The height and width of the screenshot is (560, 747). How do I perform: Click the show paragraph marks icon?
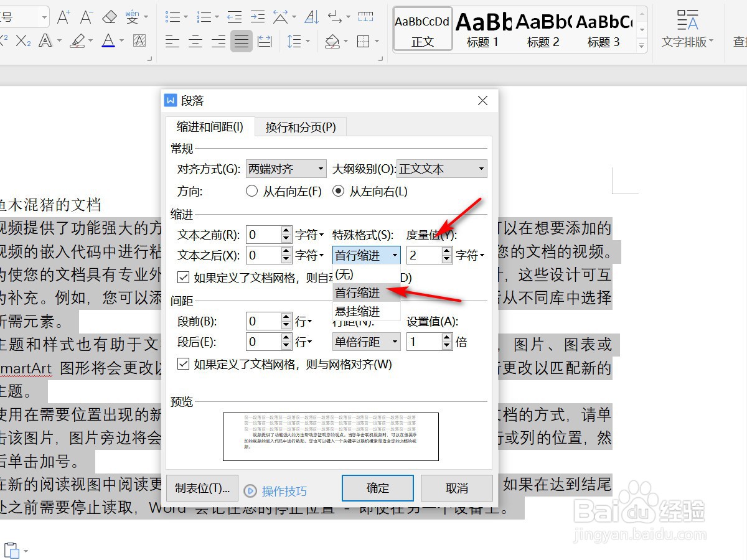(336, 17)
